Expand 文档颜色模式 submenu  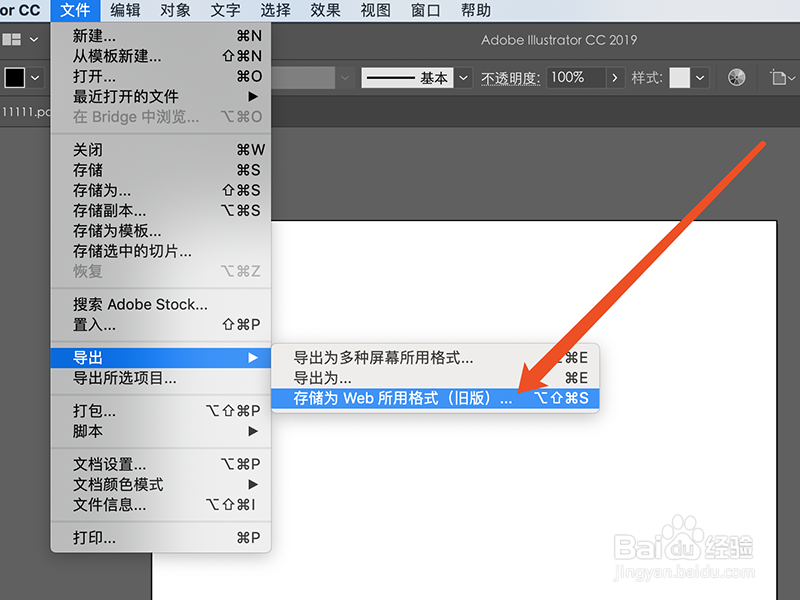(x=161, y=484)
